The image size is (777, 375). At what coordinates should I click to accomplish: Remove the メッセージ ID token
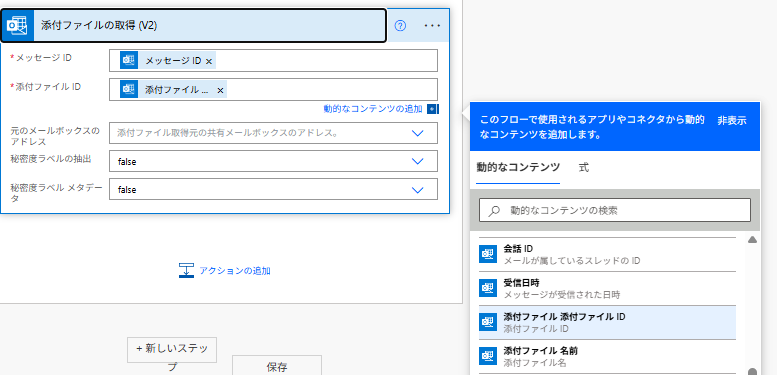point(209,61)
